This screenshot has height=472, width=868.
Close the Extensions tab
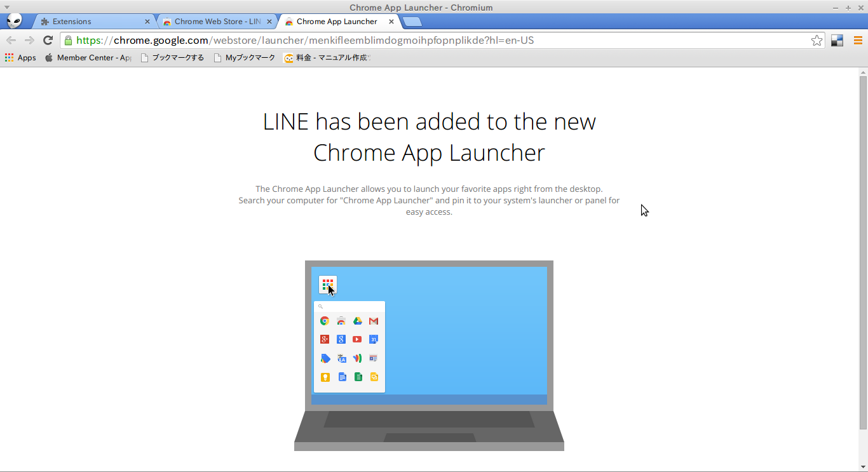147,22
